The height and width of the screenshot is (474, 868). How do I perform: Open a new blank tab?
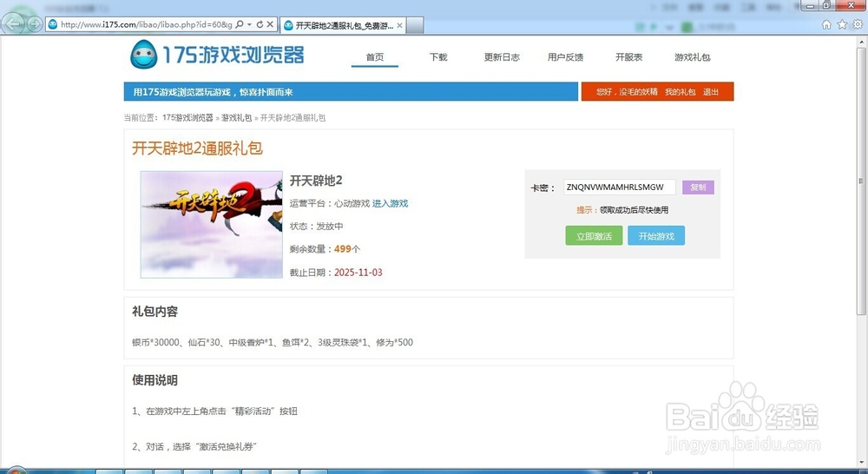pyautogui.click(x=415, y=25)
